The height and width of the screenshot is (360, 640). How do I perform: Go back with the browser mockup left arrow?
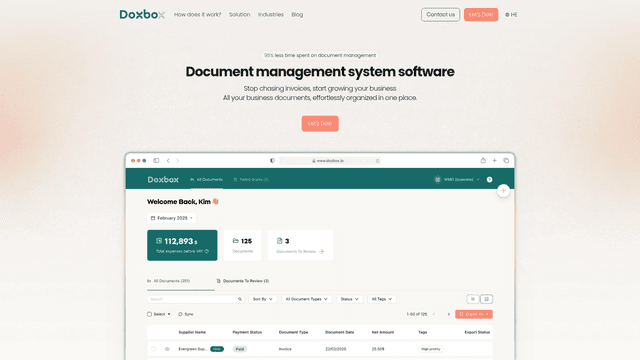pos(168,160)
